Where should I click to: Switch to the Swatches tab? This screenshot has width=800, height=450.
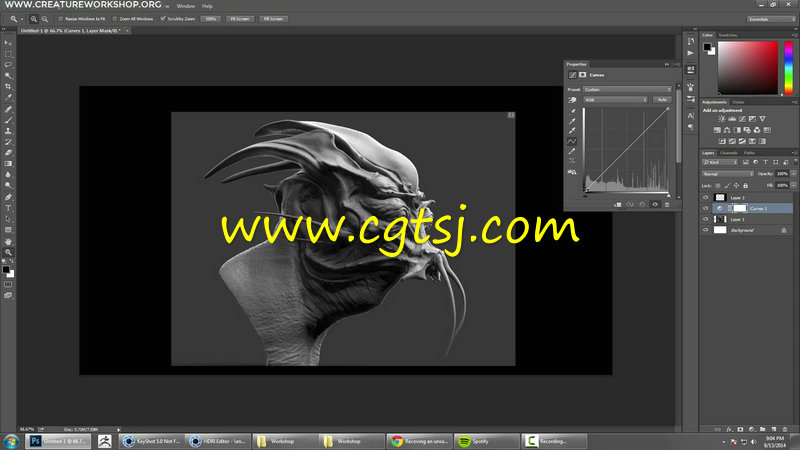click(728, 35)
